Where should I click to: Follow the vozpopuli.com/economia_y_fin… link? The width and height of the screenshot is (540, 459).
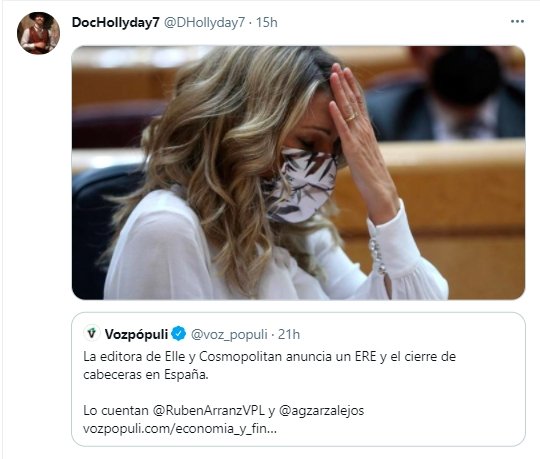tap(180, 429)
